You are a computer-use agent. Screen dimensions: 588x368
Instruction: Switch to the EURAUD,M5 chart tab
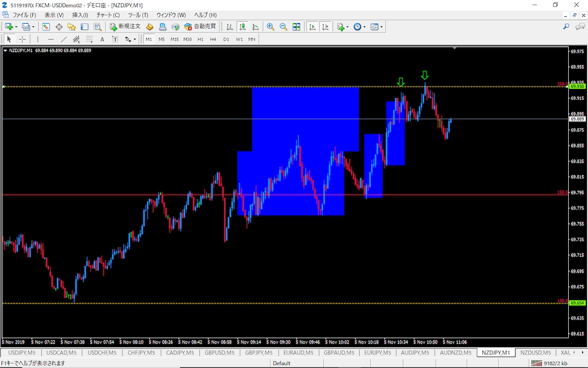click(x=298, y=353)
